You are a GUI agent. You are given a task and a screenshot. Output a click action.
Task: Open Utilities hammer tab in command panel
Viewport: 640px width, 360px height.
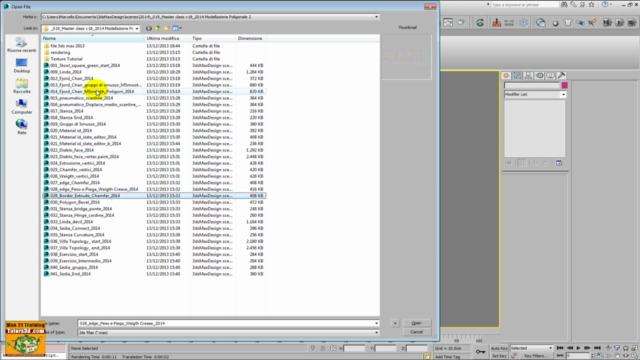pyautogui.click(x=561, y=76)
